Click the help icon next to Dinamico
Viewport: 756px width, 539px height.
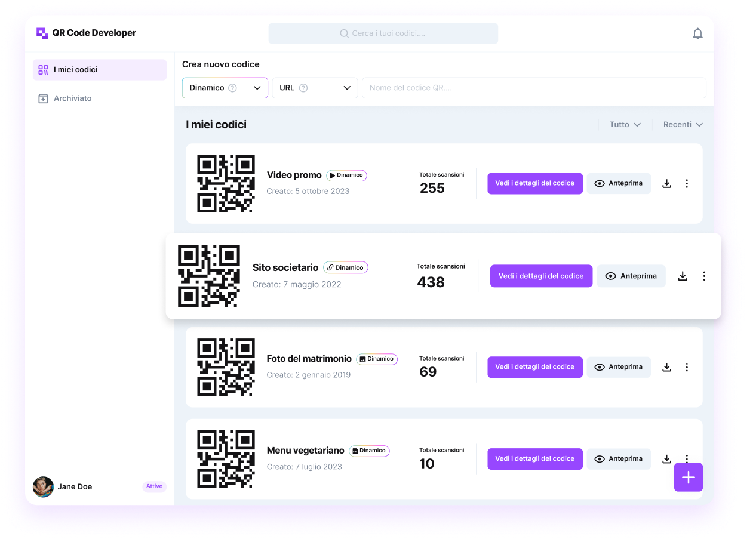tap(232, 87)
